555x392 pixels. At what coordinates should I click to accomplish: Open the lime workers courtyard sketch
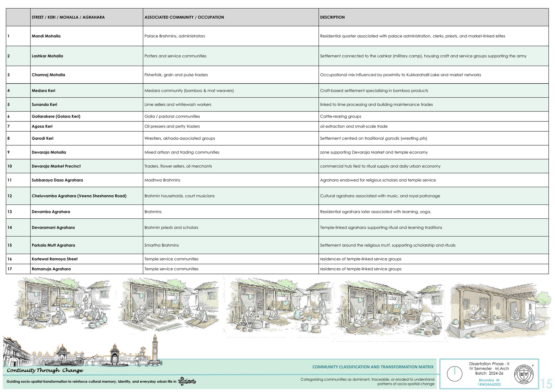pos(279,307)
